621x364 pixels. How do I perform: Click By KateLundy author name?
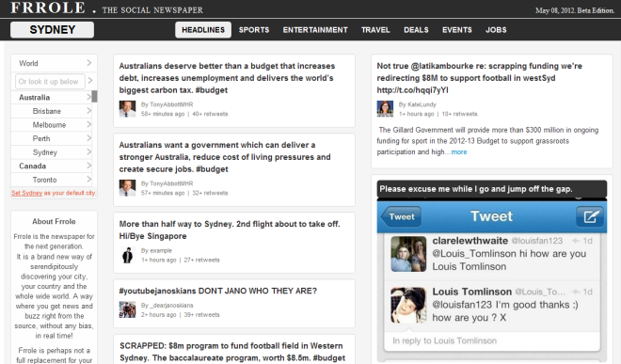click(417, 104)
